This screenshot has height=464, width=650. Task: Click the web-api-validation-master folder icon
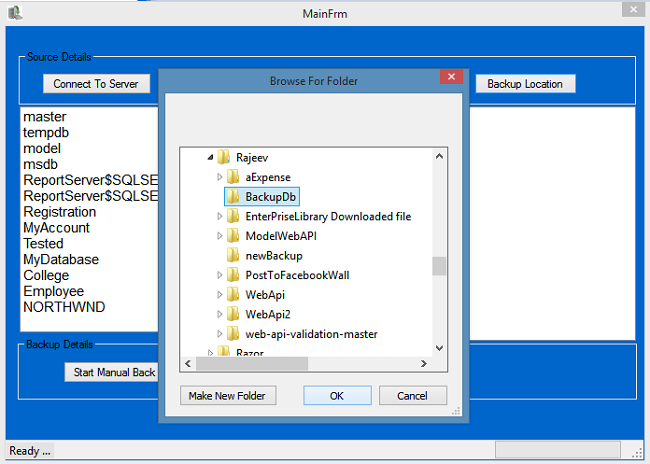pos(233,334)
